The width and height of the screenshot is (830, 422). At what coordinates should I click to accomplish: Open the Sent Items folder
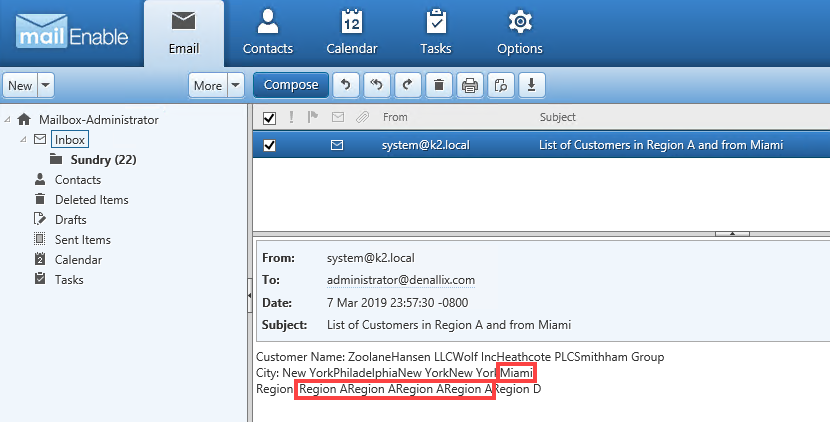(x=83, y=240)
